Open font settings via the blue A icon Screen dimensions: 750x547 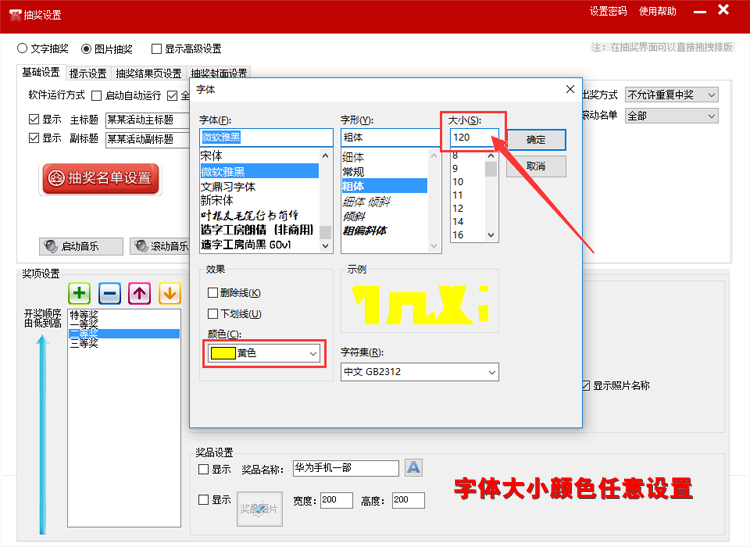click(x=413, y=468)
